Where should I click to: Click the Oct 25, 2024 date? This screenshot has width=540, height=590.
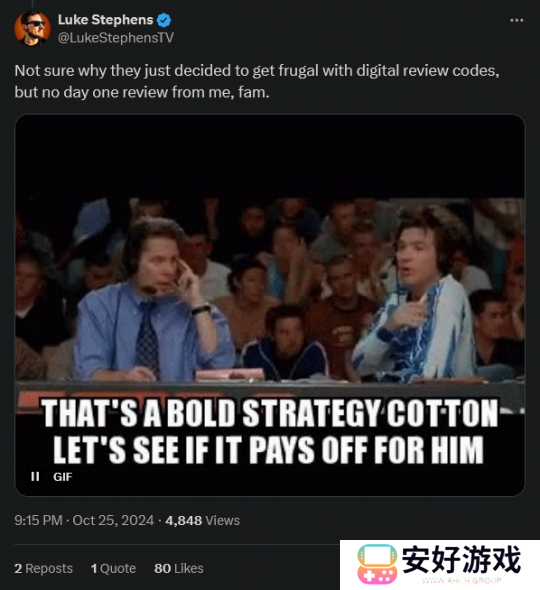[x=113, y=520]
